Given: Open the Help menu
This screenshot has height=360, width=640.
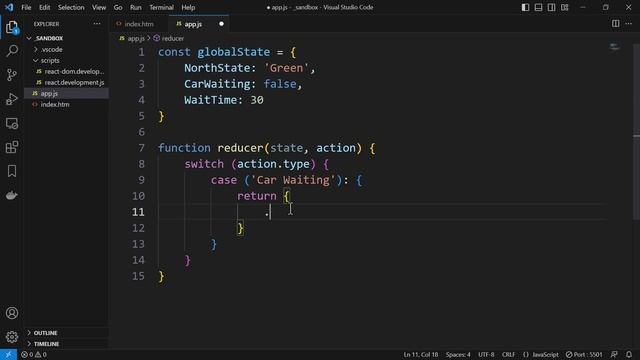Looking at the screenshot, I should (188, 7).
